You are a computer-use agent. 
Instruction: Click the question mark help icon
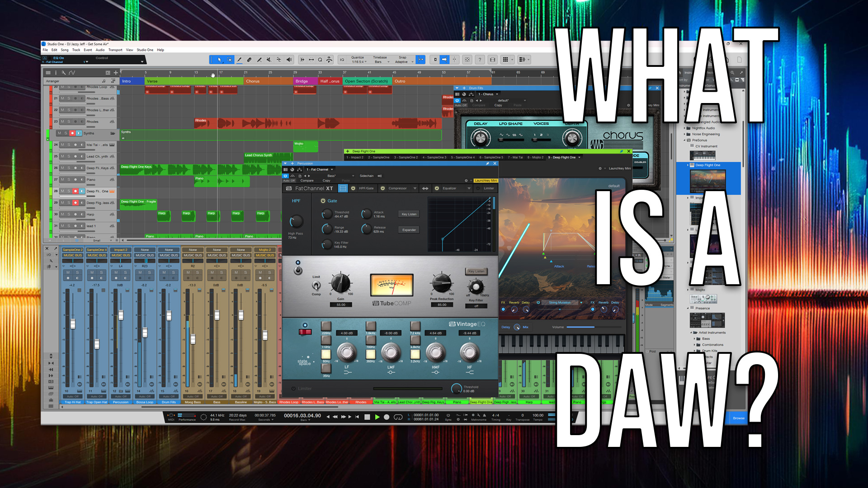[x=480, y=60]
